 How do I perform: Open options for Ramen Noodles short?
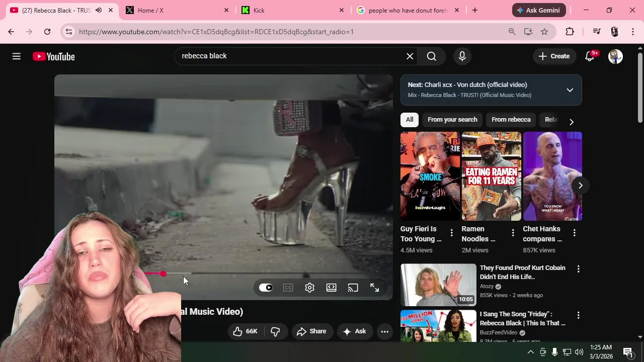tap(513, 232)
